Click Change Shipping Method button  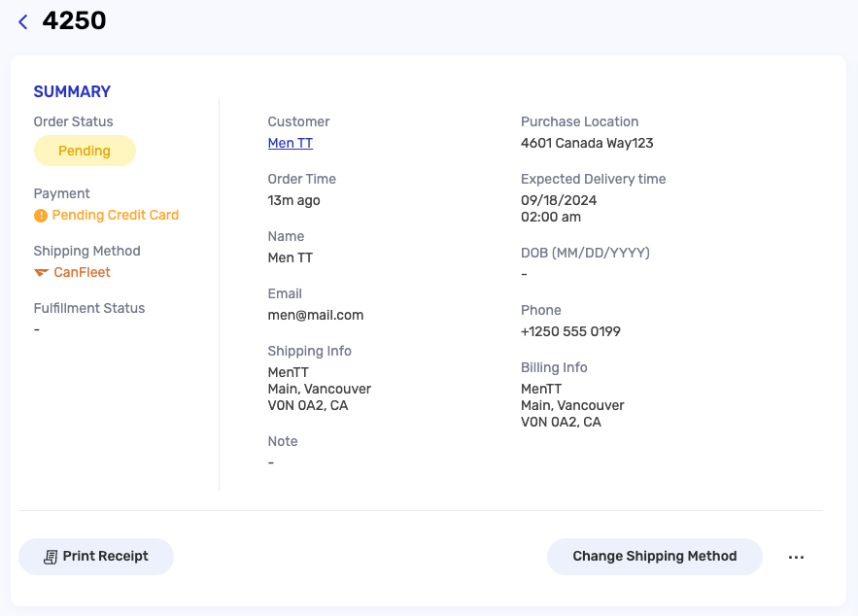[x=655, y=557]
